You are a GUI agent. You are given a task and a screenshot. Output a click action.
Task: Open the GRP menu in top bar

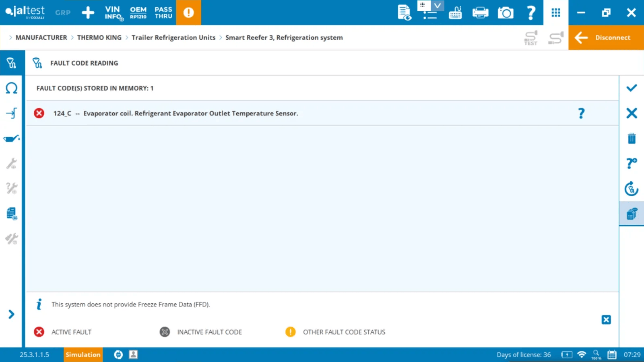pyautogui.click(x=63, y=12)
